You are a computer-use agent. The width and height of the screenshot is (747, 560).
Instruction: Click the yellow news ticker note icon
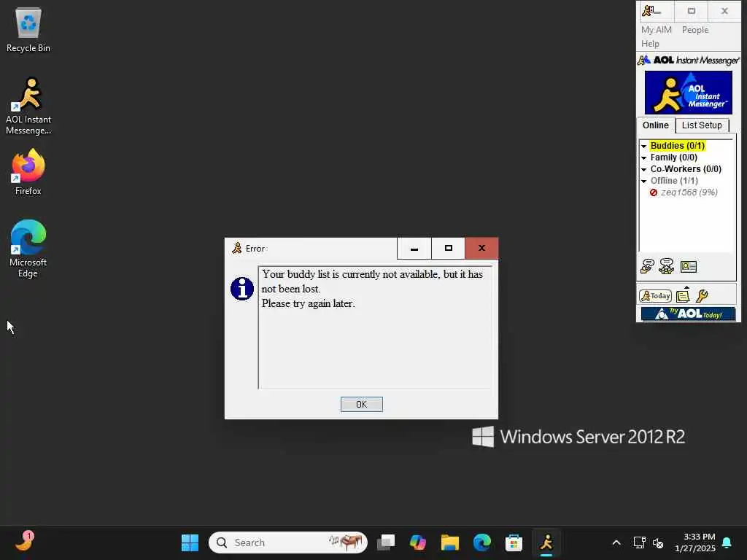[683, 296]
